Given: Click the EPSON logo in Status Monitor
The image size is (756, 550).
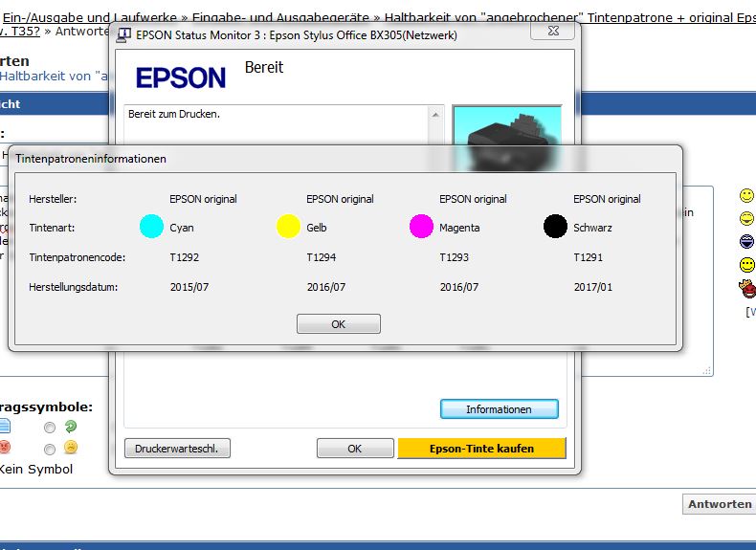Looking at the screenshot, I should point(181,77).
